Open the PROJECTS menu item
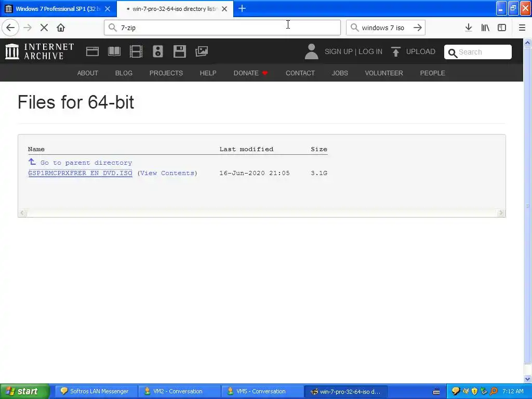The width and height of the screenshot is (532, 399). pyautogui.click(x=166, y=73)
